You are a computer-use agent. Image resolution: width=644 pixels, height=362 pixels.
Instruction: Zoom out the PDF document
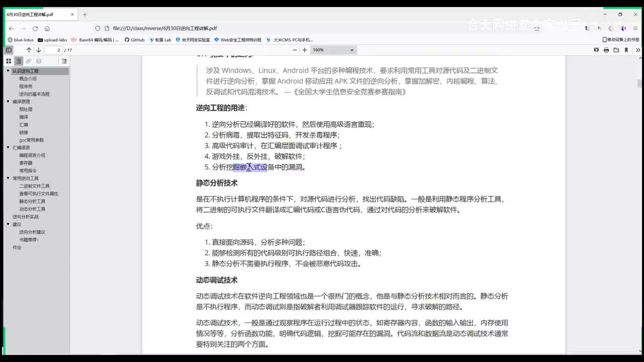295,50
